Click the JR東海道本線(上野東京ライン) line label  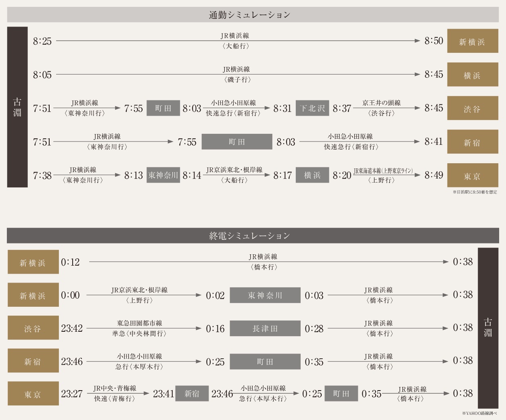(383, 171)
